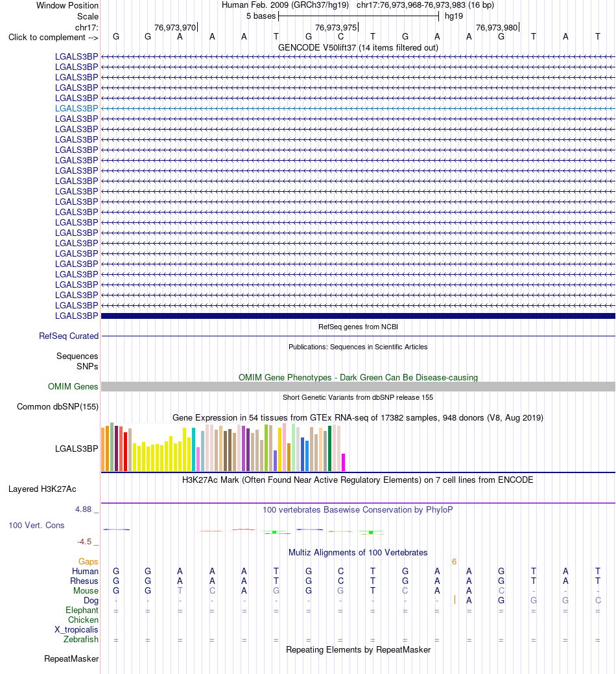Click the Sequences SNPs track label
616x674 pixels.
(x=77, y=361)
